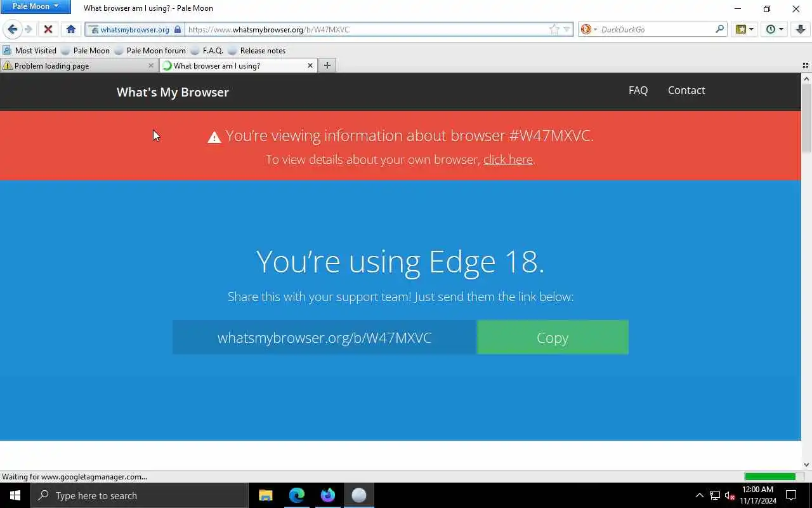Close the What browser am I using tab
Viewport: 812px width, 508px height.
[x=310, y=65]
